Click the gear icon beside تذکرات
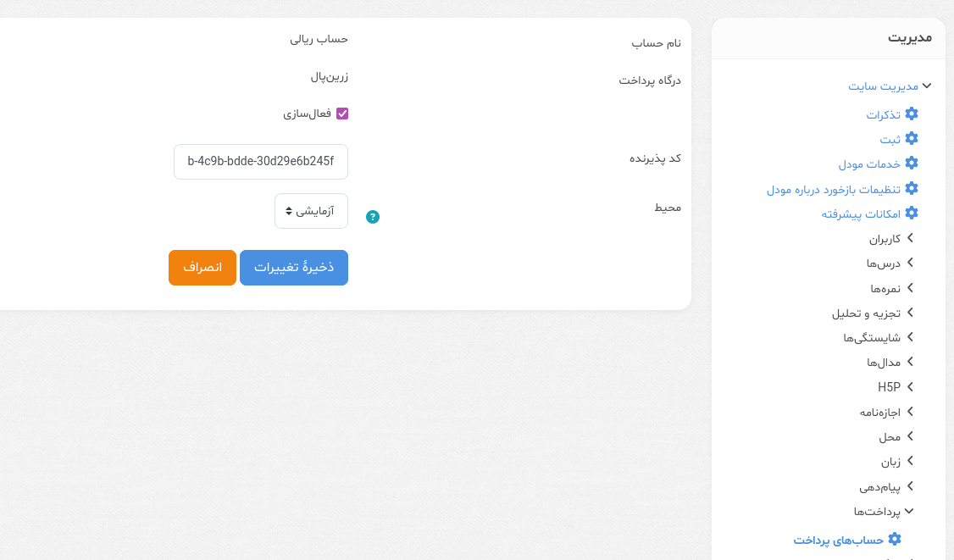Image resolution: width=954 pixels, height=560 pixels. coord(912,114)
